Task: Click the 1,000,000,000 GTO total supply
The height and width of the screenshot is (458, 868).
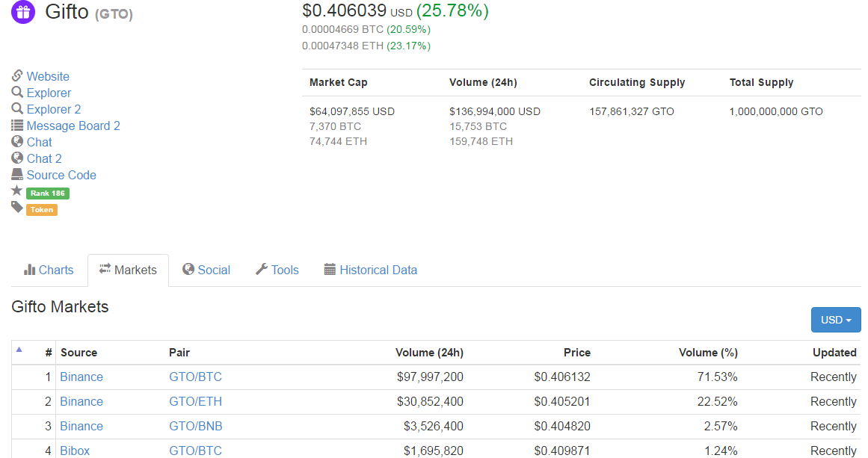Action: click(x=776, y=111)
